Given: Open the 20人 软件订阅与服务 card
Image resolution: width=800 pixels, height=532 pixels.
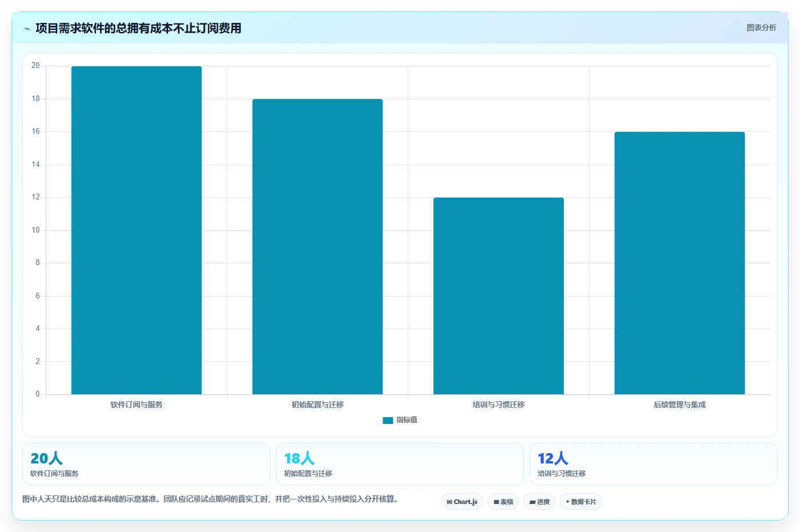Looking at the screenshot, I should tap(146, 464).
